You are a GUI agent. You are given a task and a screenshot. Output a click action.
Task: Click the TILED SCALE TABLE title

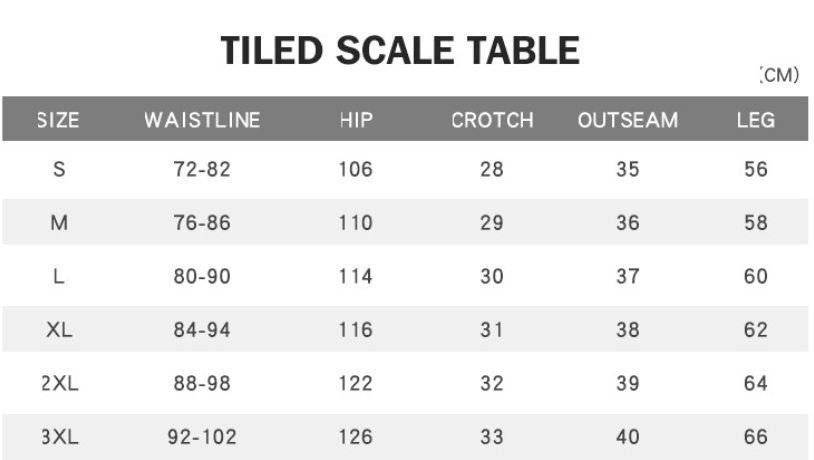pyautogui.click(x=400, y=51)
